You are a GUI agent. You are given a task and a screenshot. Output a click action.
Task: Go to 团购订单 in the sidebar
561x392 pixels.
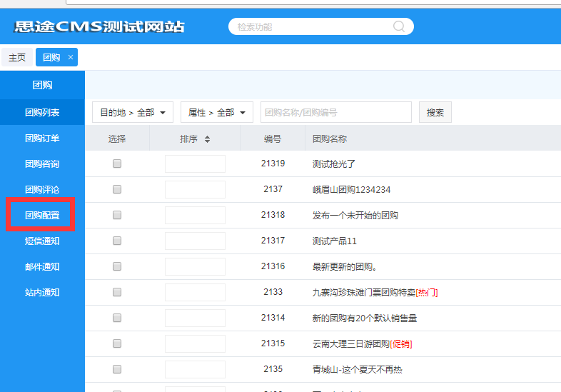tap(42, 139)
